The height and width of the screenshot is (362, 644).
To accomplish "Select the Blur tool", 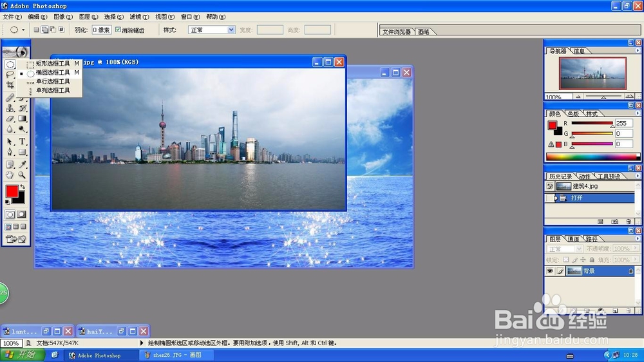I will coord(10,129).
